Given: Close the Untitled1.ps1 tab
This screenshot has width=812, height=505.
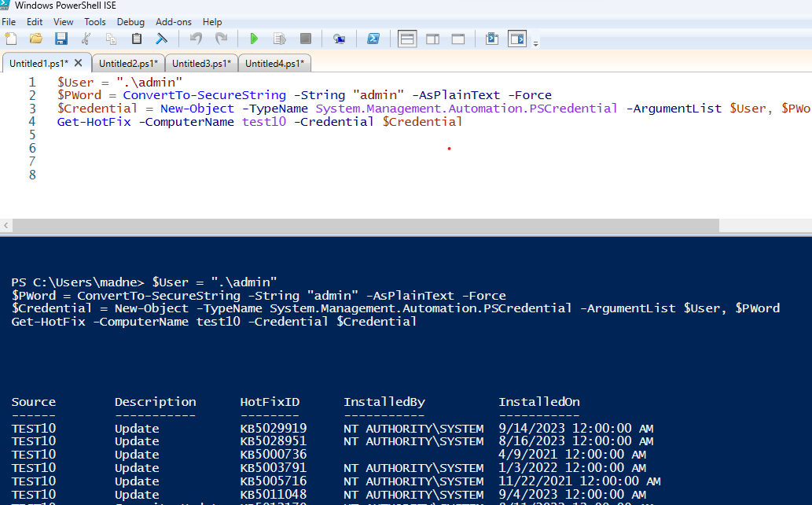Looking at the screenshot, I should click(x=78, y=63).
